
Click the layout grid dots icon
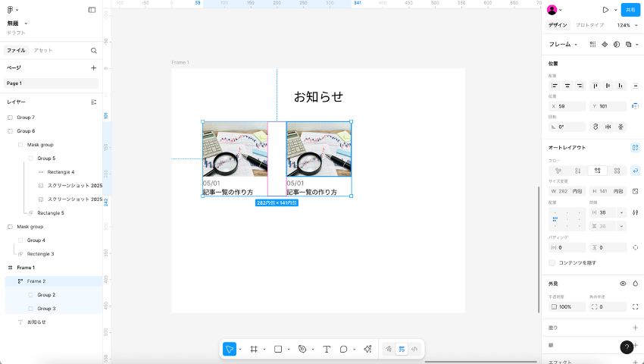(x=592, y=45)
